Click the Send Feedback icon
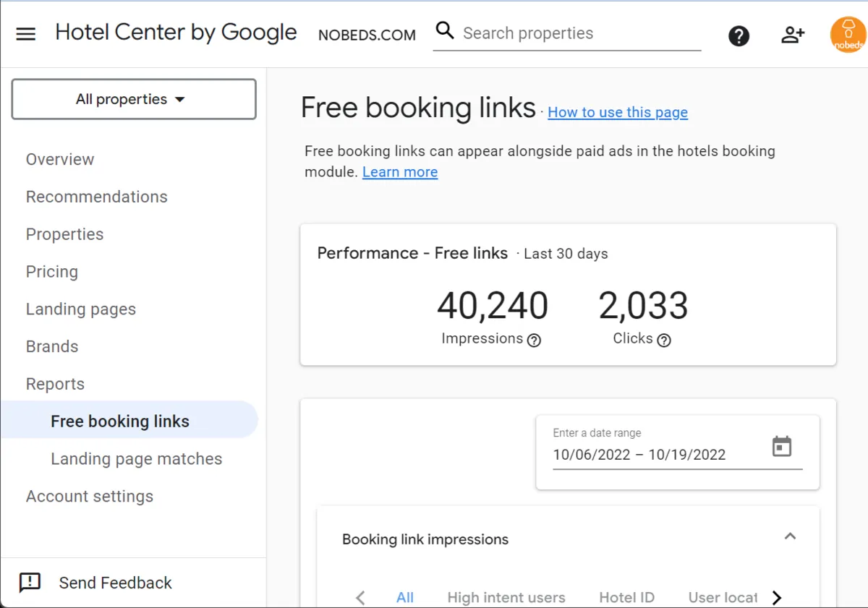868x608 pixels. [x=30, y=583]
